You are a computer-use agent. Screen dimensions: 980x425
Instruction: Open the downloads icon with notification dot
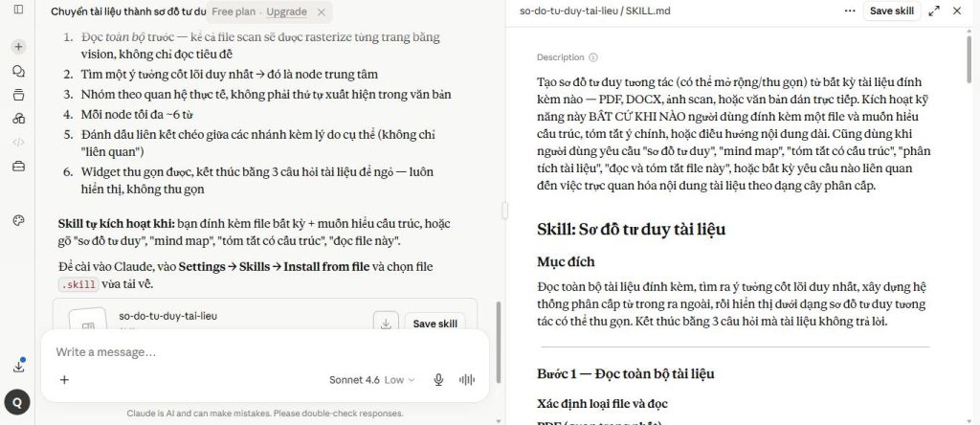coord(18,367)
